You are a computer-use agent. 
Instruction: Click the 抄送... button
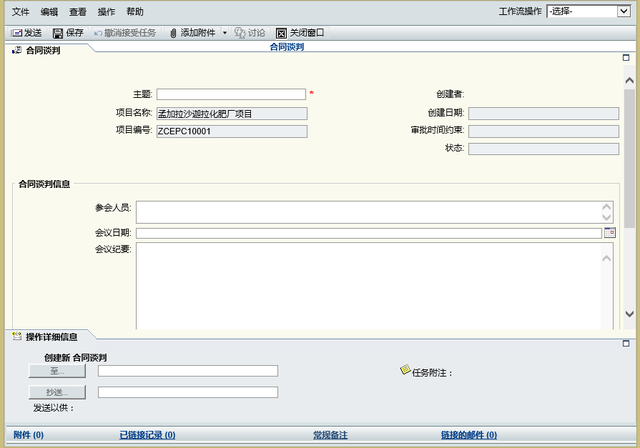point(57,392)
